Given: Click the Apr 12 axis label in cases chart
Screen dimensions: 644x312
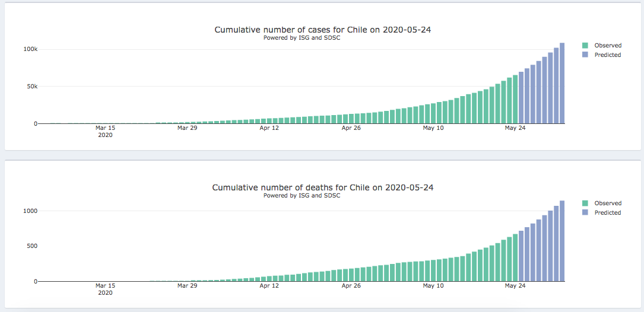Looking at the screenshot, I should (269, 128).
